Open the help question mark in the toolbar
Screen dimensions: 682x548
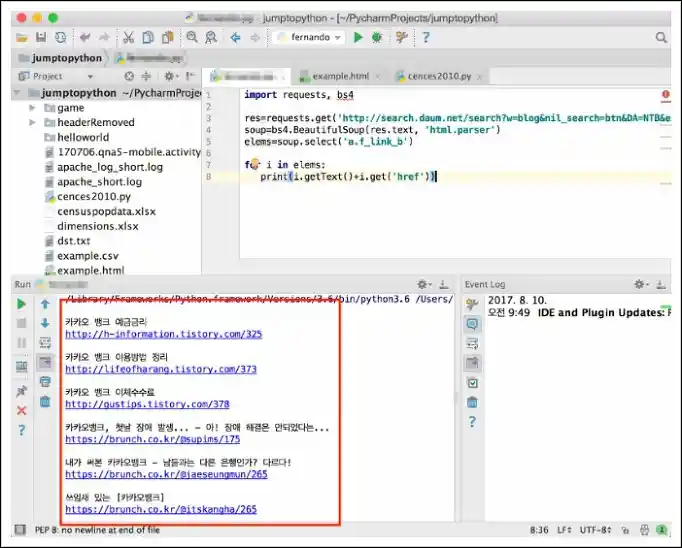tap(426, 37)
